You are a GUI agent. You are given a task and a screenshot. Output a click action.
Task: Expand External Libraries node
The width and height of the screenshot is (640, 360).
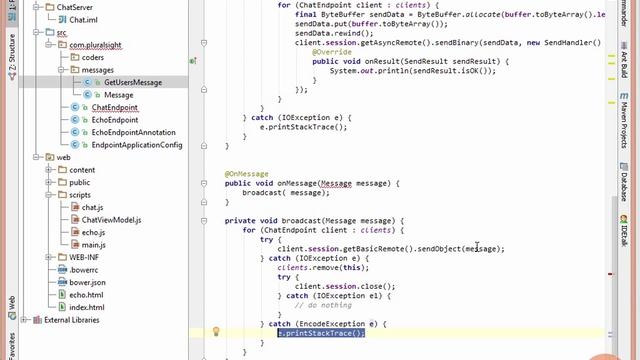tap(24, 320)
